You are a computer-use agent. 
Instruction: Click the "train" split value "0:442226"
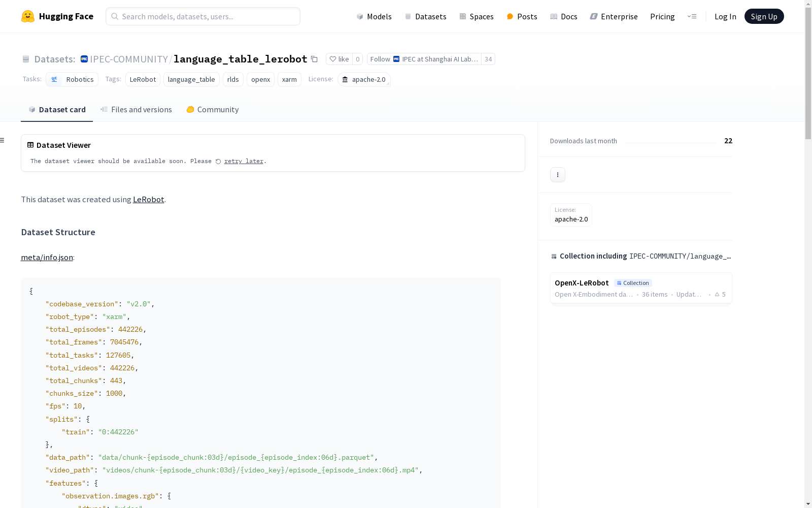(118, 432)
